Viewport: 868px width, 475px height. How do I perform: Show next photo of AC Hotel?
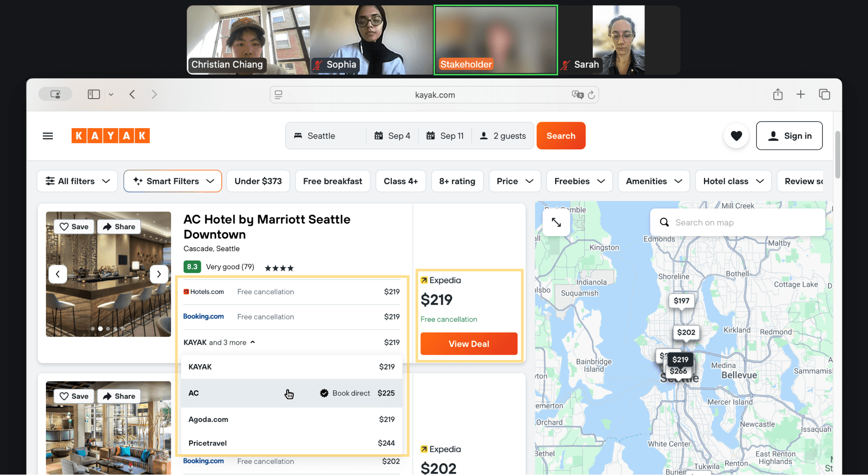click(x=159, y=274)
